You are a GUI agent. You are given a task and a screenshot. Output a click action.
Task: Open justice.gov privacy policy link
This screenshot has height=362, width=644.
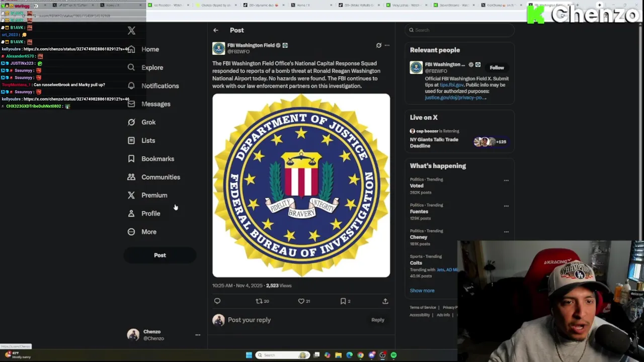(x=455, y=98)
